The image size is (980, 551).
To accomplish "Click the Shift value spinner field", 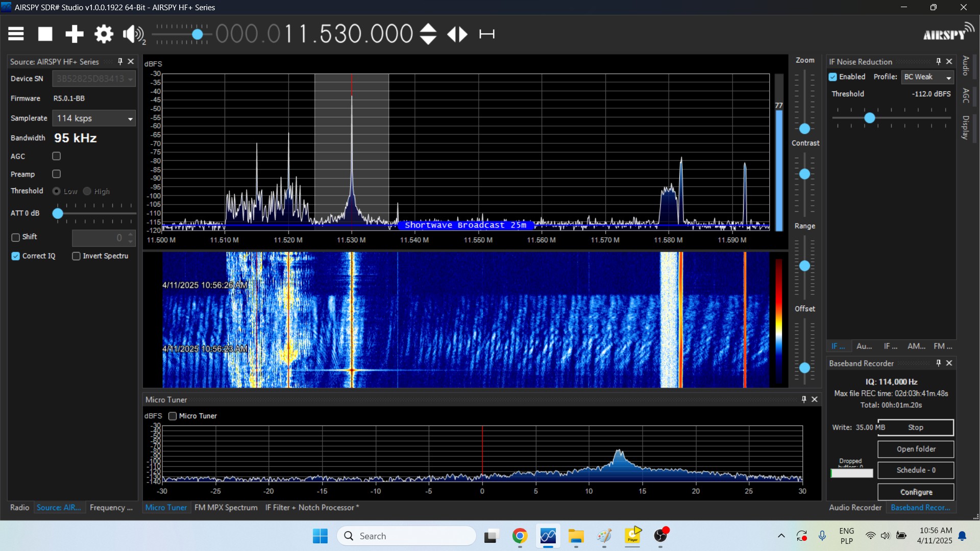I will 103,238.
